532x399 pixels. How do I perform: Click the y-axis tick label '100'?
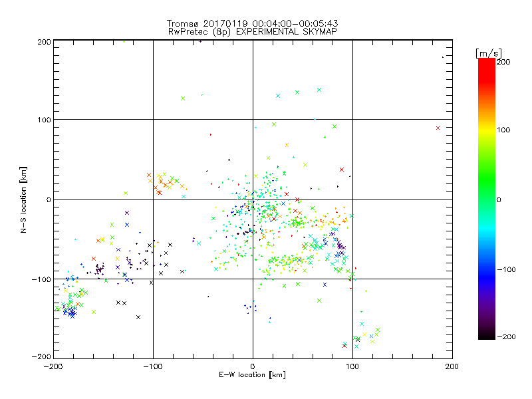coord(44,120)
